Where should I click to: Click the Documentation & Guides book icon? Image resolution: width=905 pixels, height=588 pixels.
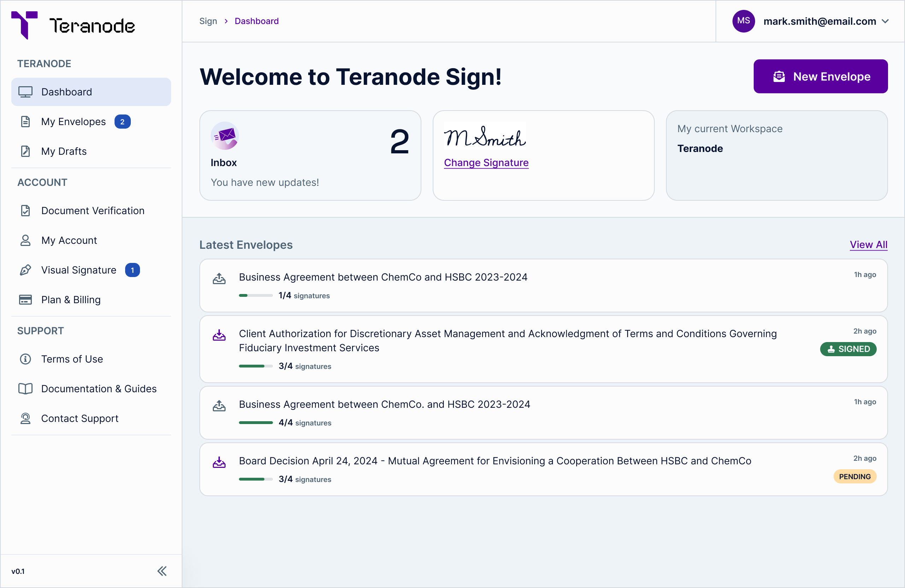(x=25, y=388)
